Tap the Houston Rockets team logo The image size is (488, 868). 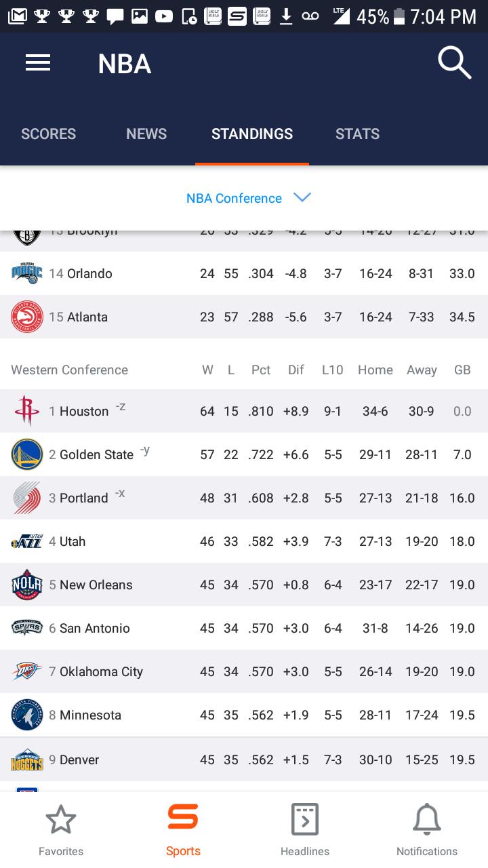pyautogui.click(x=26, y=411)
